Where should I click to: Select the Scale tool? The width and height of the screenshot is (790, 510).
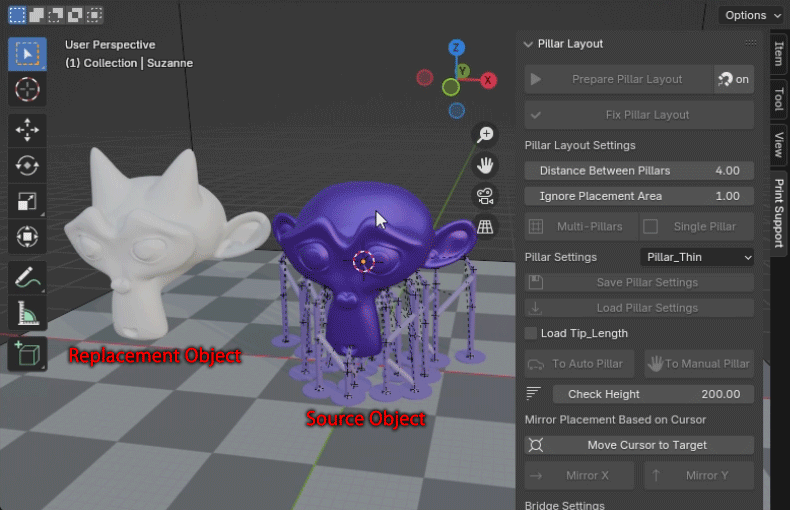tap(27, 201)
